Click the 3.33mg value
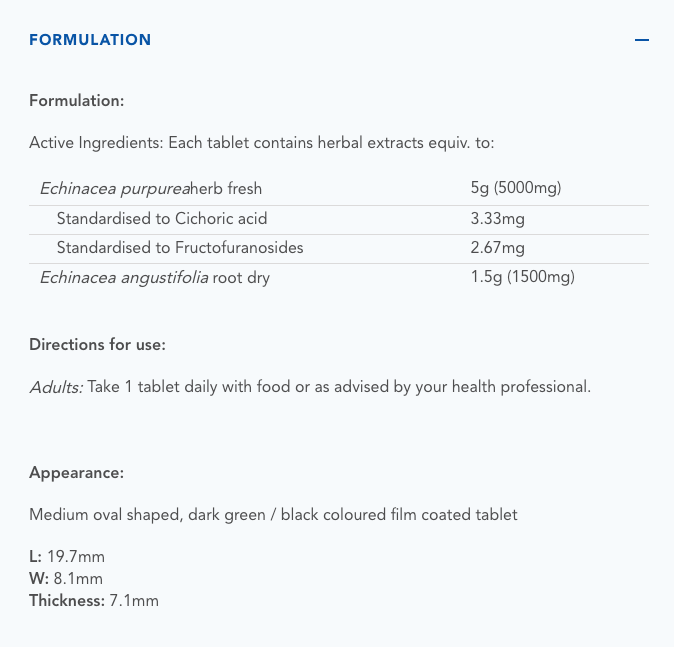 497,218
